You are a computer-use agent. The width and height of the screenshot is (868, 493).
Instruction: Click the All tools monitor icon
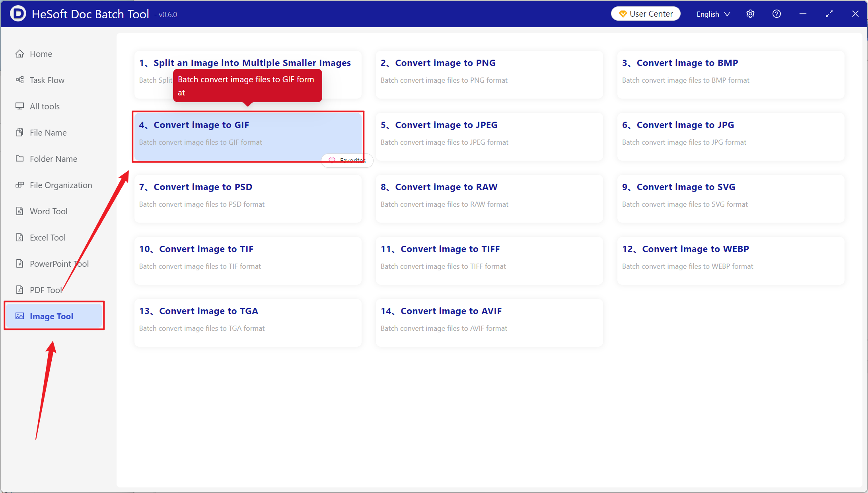coord(19,106)
